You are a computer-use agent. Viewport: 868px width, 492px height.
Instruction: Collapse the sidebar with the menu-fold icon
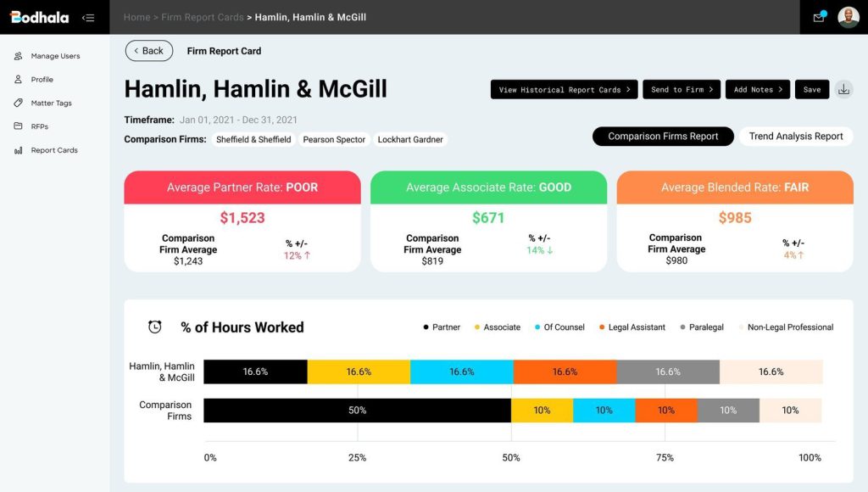[x=88, y=18]
